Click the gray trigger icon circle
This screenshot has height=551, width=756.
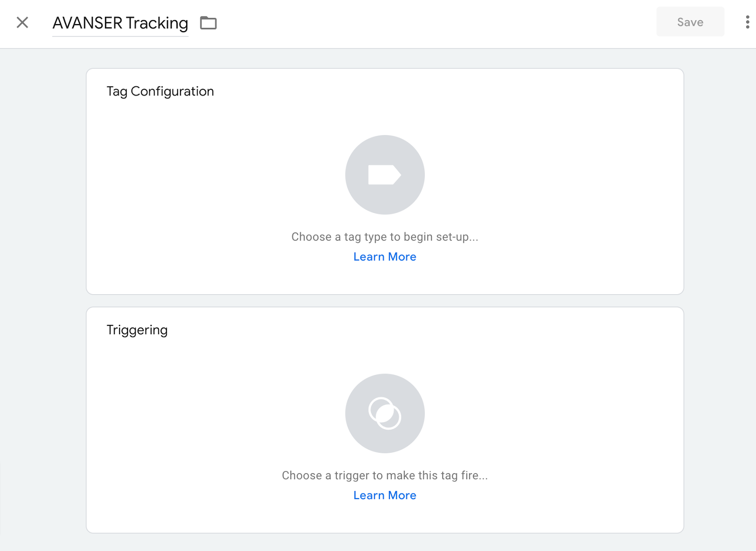coord(385,414)
